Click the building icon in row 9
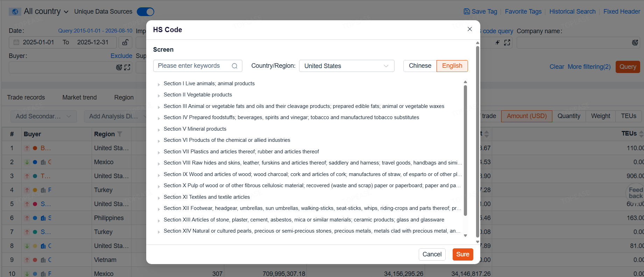Image resolution: width=644 pixels, height=277 pixels. click(43, 260)
